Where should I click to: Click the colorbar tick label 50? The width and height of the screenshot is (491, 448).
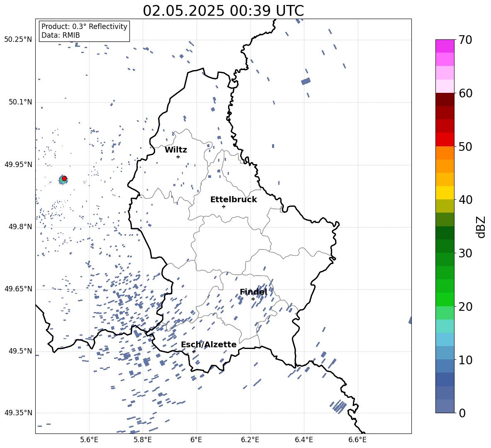point(465,146)
